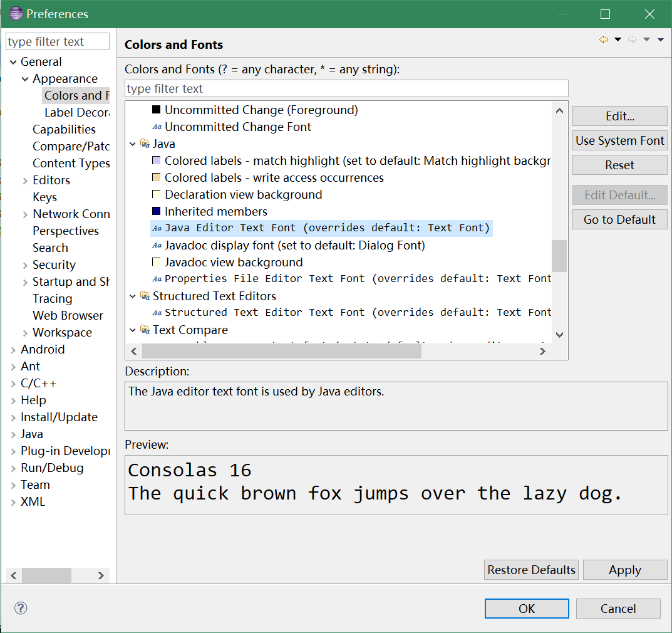Image resolution: width=672 pixels, height=633 pixels.
Task: Click the Text Compare folder icon
Action: [x=145, y=330]
